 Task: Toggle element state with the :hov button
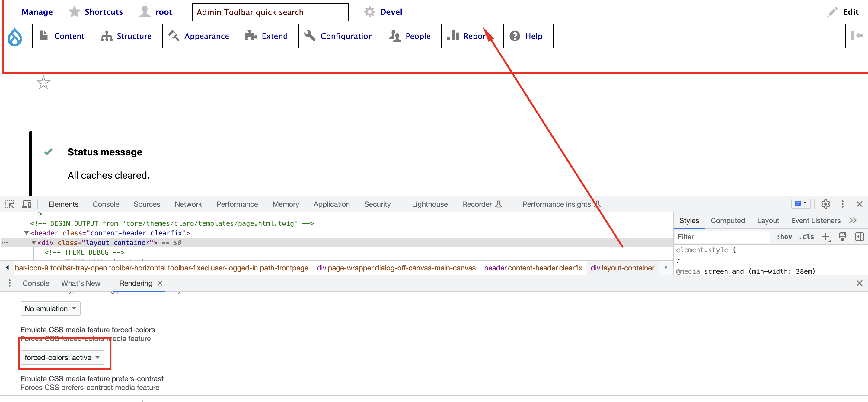click(x=784, y=237)
